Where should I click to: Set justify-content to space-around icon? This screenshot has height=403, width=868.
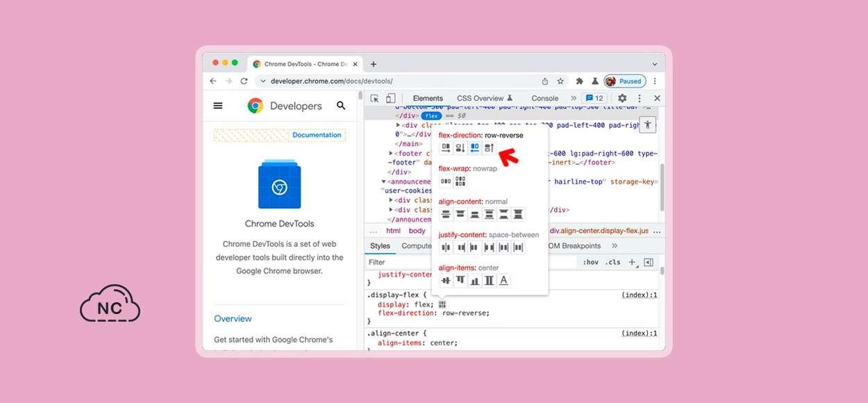[503, 247]
